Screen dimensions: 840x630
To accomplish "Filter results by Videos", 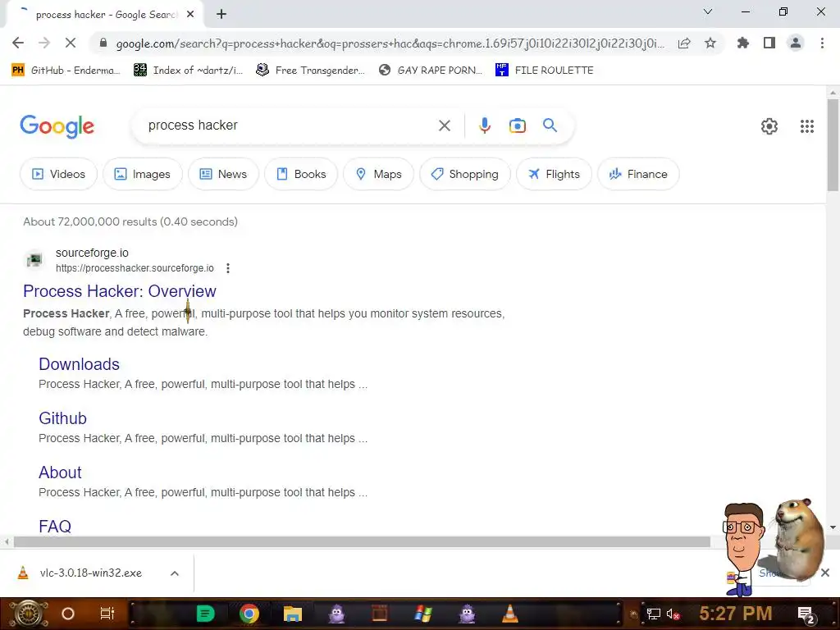I will pos(58,174).
